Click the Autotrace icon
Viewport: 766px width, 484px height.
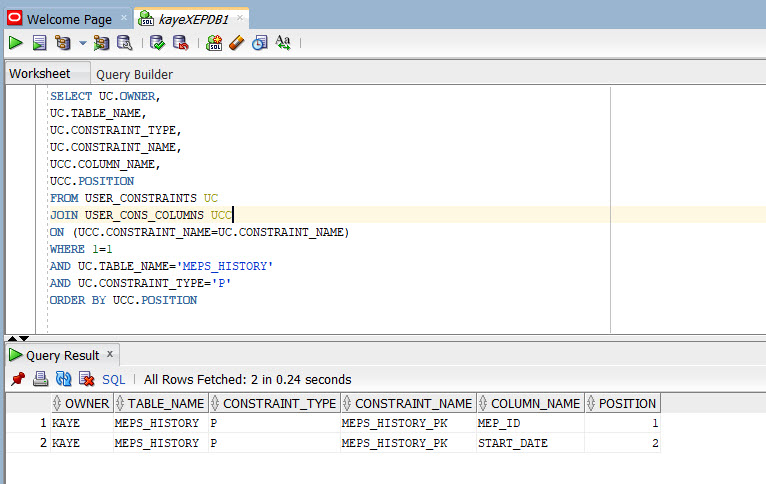tap(101, 43)
